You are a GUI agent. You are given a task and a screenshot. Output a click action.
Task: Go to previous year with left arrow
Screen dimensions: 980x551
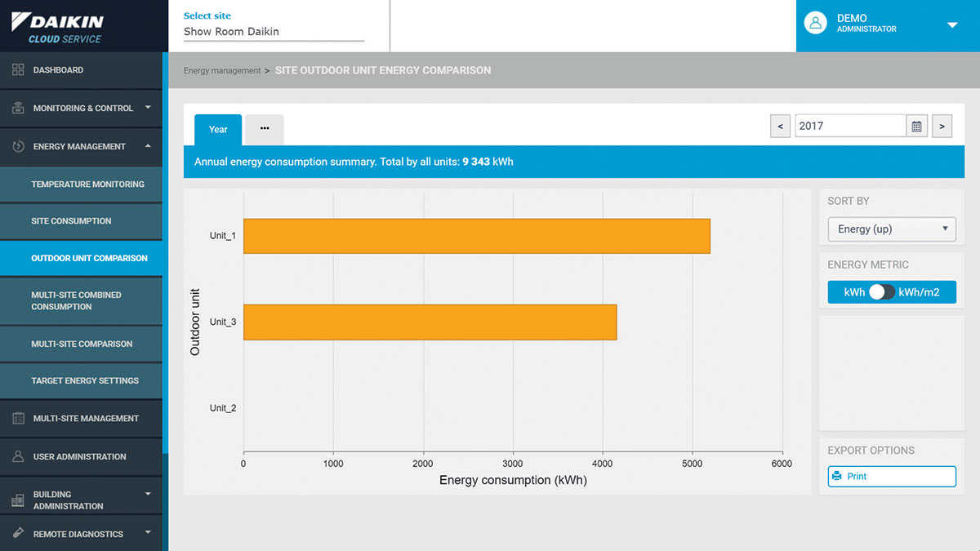point(780,127)
